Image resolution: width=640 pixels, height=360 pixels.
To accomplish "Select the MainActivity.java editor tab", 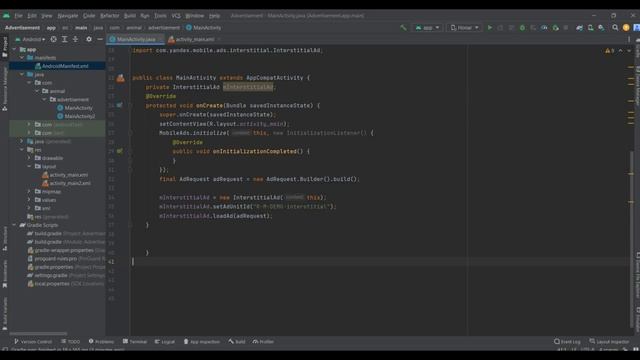I will point(136,39).
